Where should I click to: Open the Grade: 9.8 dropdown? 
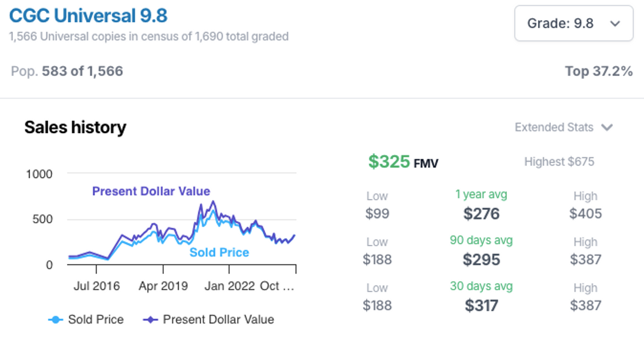574,23
